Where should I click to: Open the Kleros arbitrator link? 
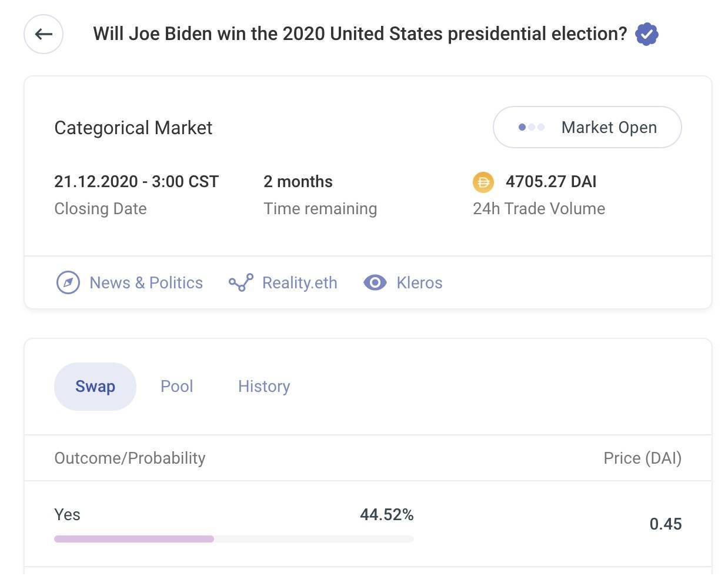419,283
